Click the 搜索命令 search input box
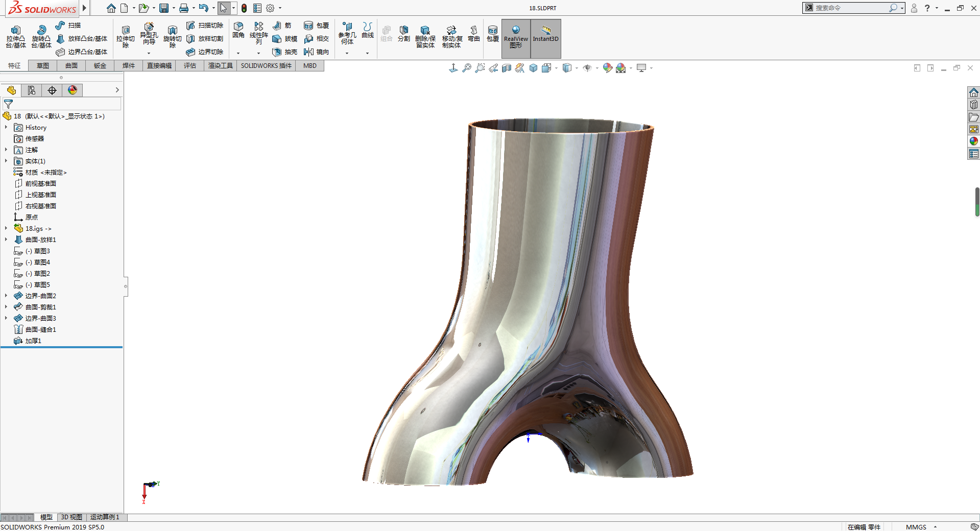The image size is (980, 531). 850,8
